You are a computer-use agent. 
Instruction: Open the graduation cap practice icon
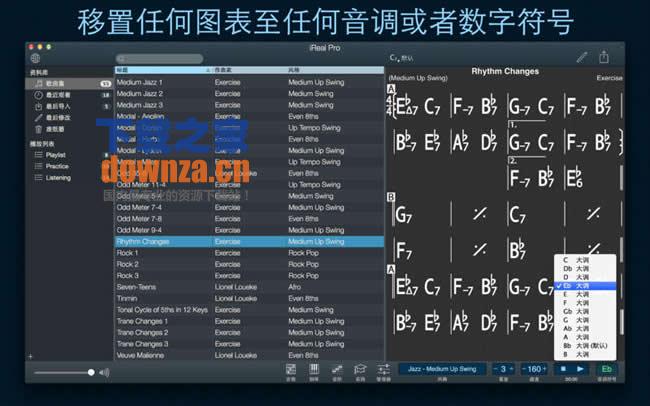(x=360, y=369)
